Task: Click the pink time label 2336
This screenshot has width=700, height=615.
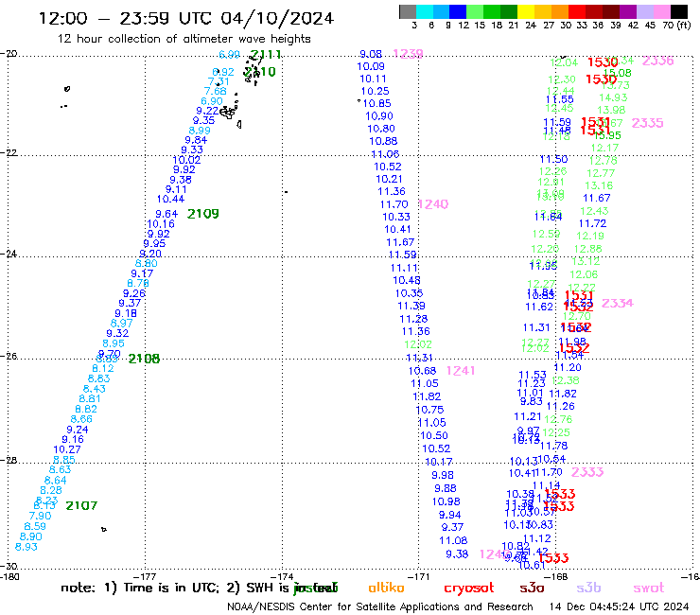Action: [658, 61]
